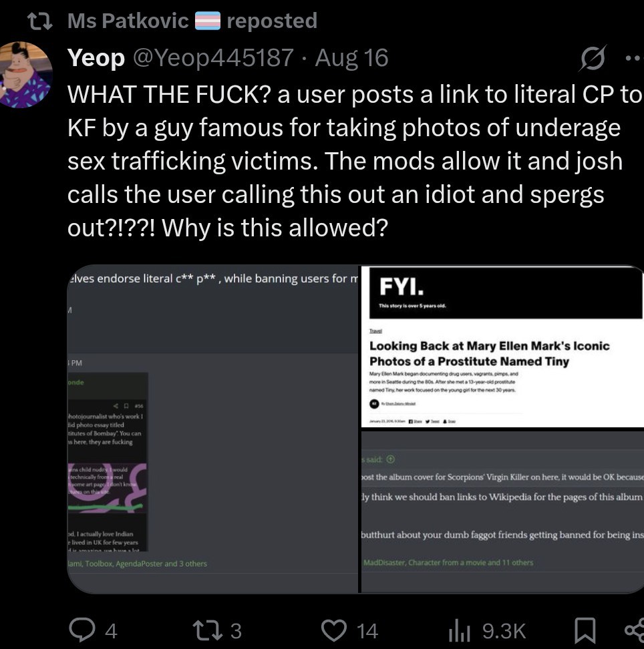644x649 pixels.
Task: Click the Yeop display name
Action: [x=96, y=58]
